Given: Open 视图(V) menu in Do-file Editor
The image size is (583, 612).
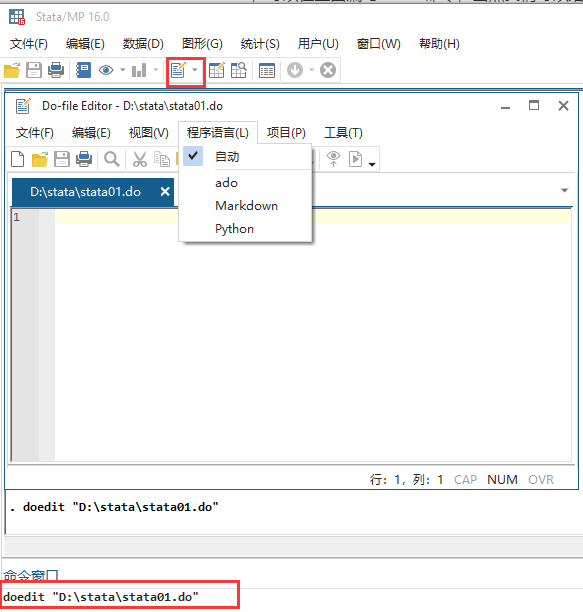Looking at the screenshot, I should (x=149, y=133).
